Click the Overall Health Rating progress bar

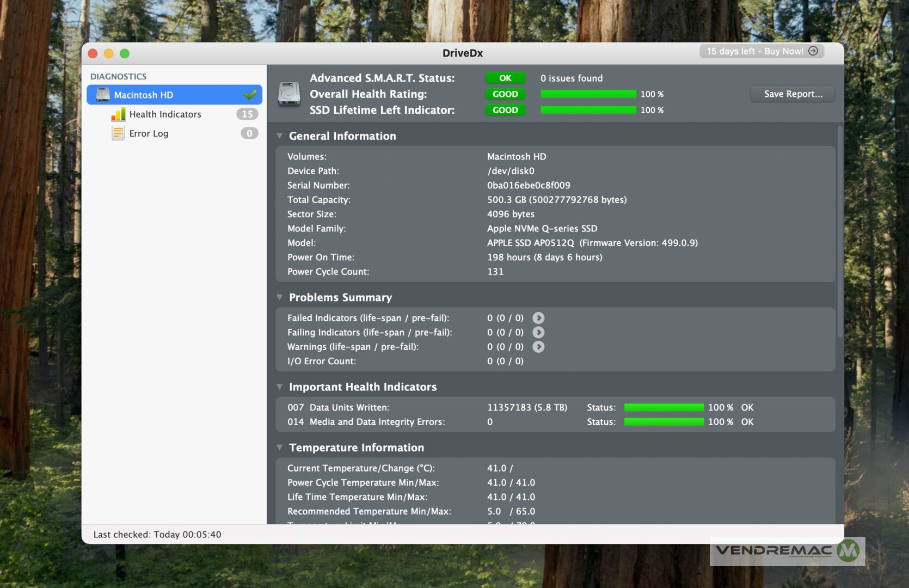pyautogui.click(x=588, y=94)
